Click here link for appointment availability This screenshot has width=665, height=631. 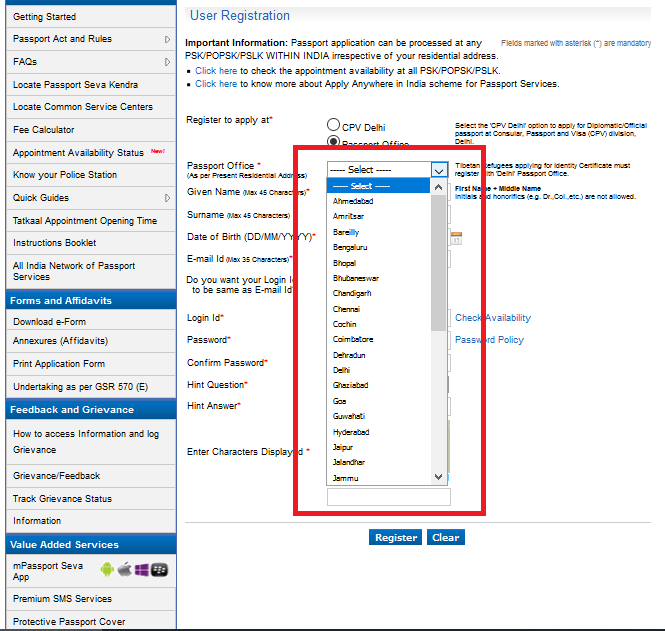tap(216, 71)
